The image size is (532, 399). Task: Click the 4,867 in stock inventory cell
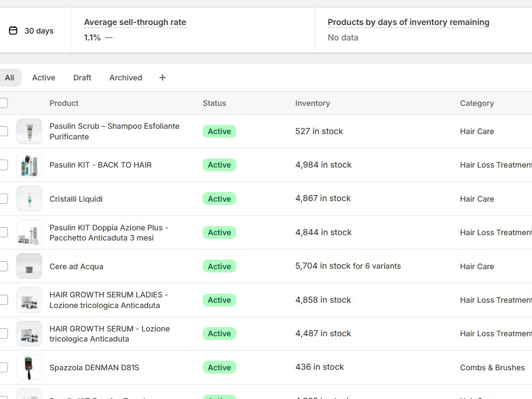pyautogui.click(x=323, y=198)
